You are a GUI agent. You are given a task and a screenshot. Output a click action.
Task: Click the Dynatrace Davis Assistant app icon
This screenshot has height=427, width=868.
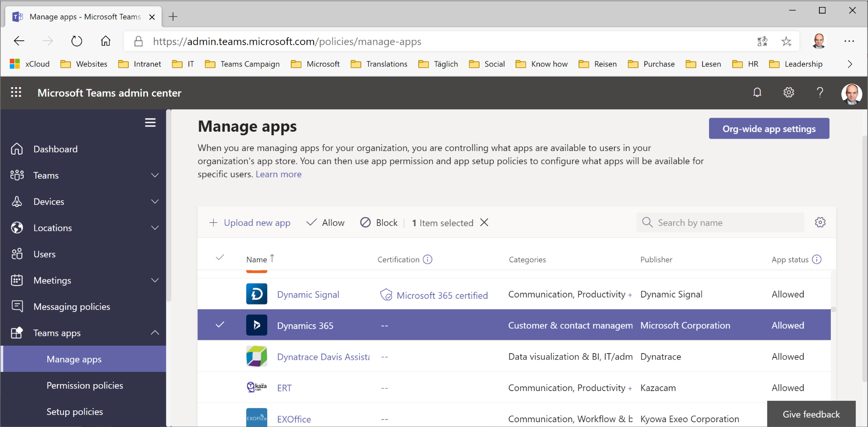(257, 356)
